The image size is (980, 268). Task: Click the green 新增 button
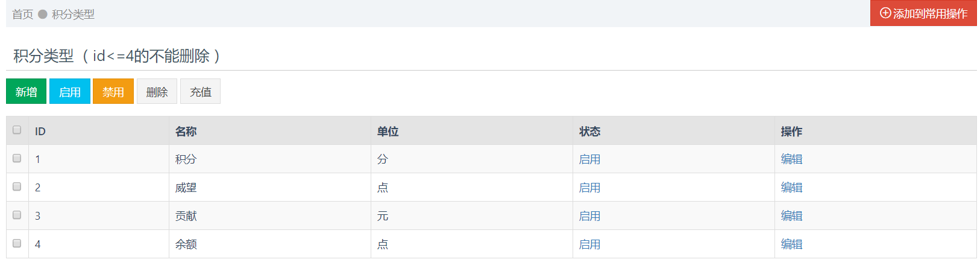[x=26, y=92]
